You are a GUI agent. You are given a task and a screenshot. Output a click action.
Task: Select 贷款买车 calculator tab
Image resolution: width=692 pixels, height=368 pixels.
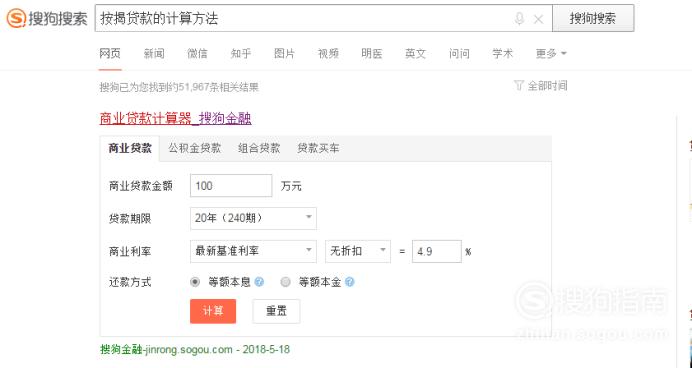coord(318,148)
